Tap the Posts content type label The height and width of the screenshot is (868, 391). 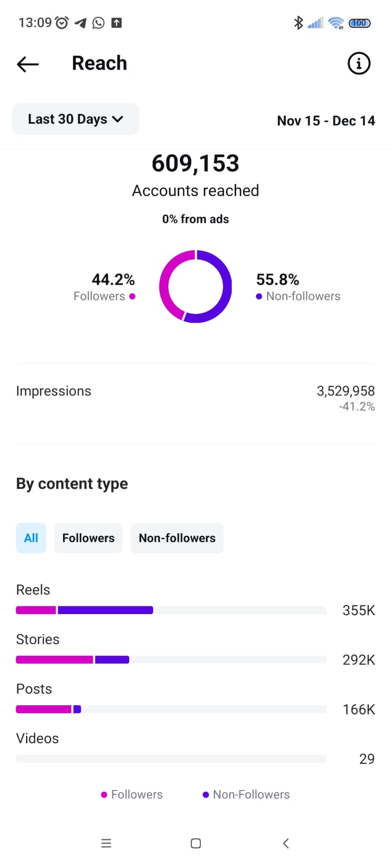34,689
